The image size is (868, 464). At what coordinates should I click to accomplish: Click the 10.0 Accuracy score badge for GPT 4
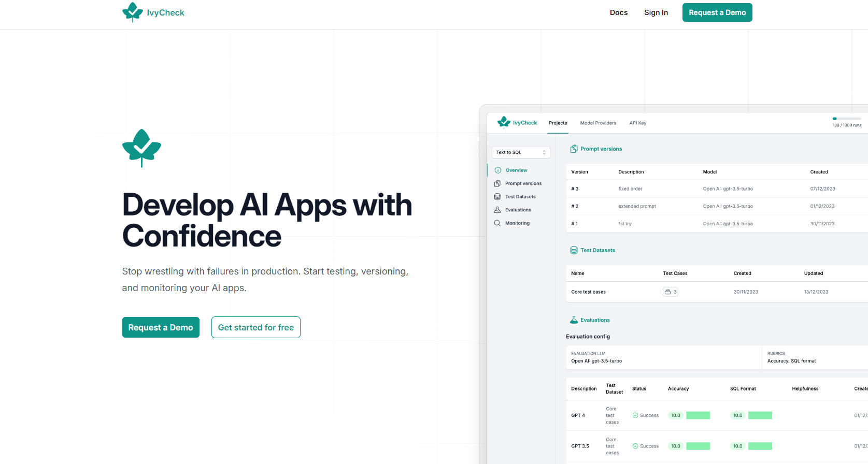pos(676,415)
